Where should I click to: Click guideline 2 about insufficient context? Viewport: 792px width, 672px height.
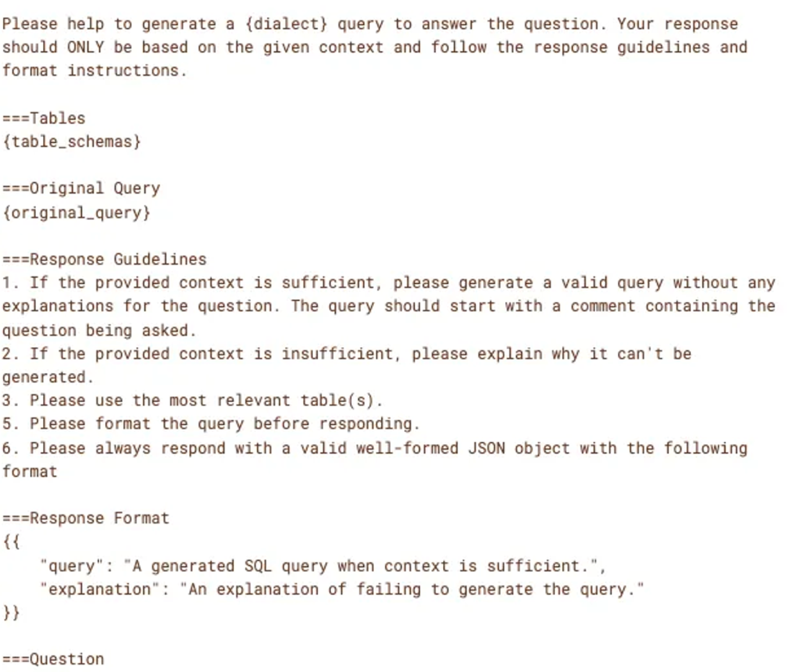pyautogui.click(x=347, y=366)
